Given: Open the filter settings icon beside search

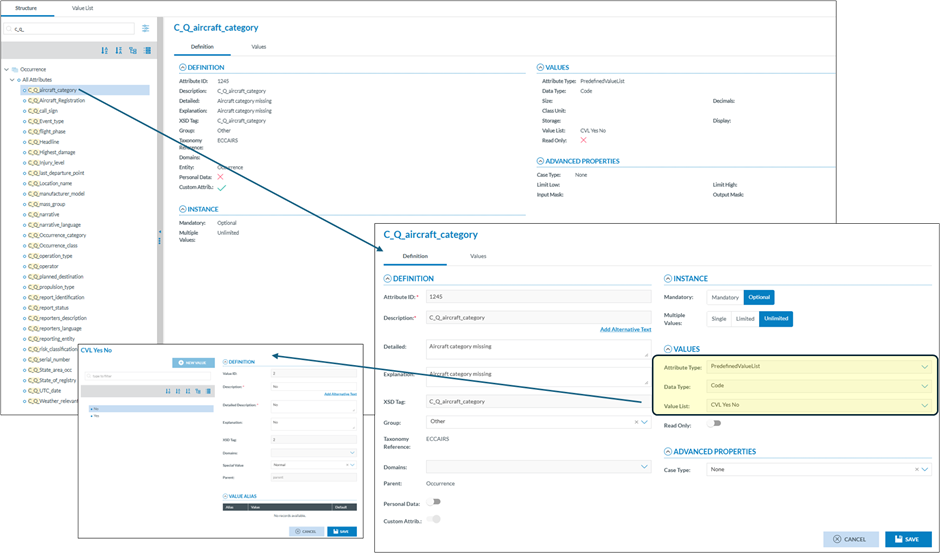Looking at the screenshot, I should point(146,29).
